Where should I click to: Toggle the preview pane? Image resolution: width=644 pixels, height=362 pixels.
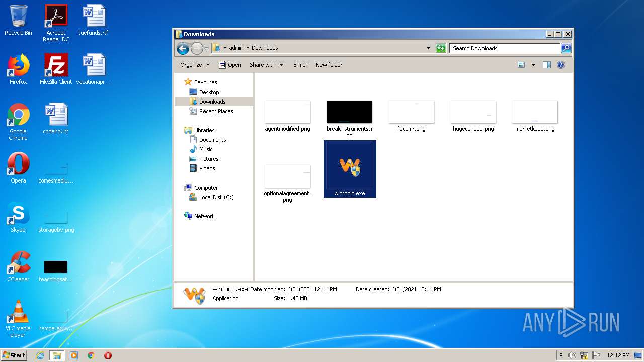(547, 65)
